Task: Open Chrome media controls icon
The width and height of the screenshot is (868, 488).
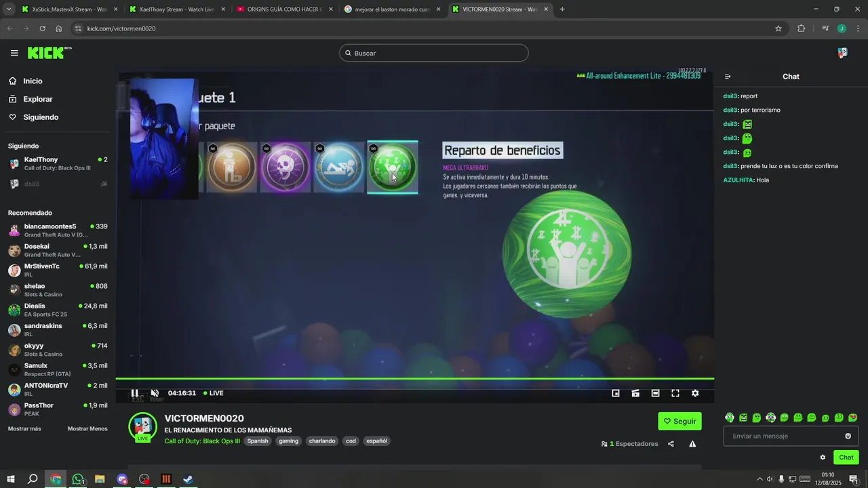Action: 825,28
